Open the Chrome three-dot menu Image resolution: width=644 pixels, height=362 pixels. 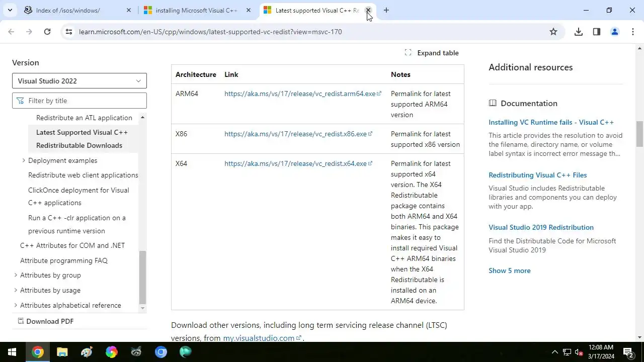click(633, 32)
